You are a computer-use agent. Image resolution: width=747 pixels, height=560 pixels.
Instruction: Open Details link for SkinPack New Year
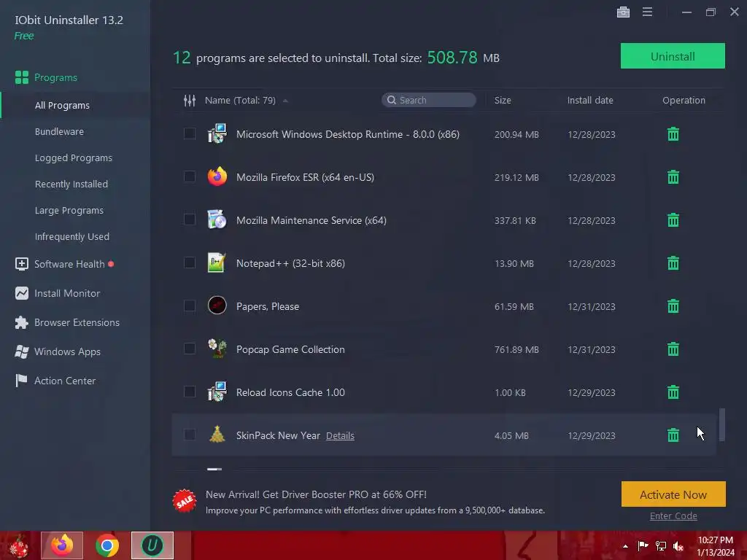click(340, 436)
